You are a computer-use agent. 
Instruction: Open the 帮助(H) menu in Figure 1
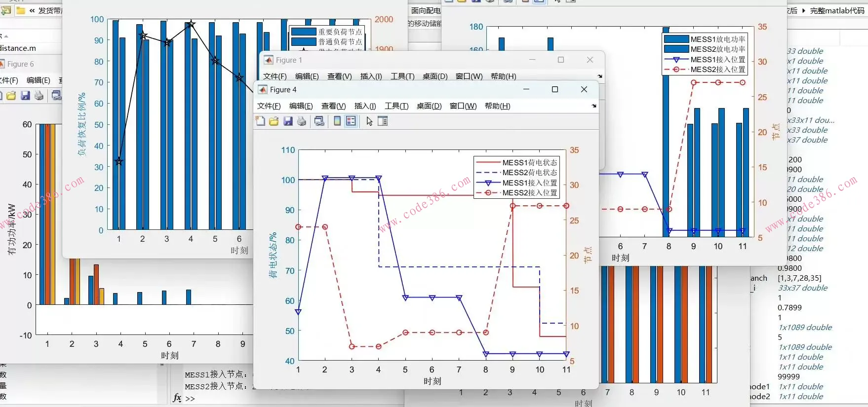pos(503,76)
